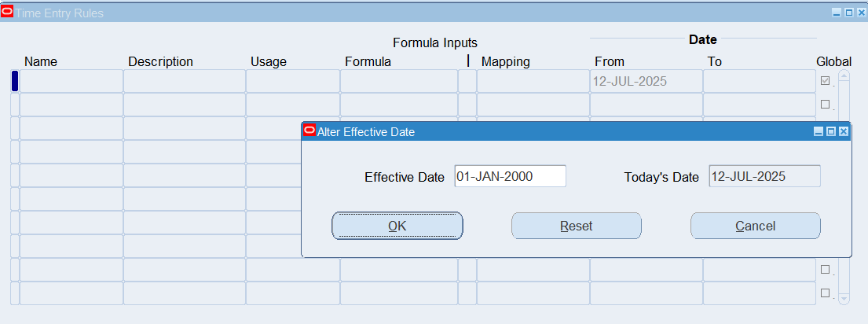Click the Reset button
868x324 pixels.
pyautogui.click(x=576, y=226)
